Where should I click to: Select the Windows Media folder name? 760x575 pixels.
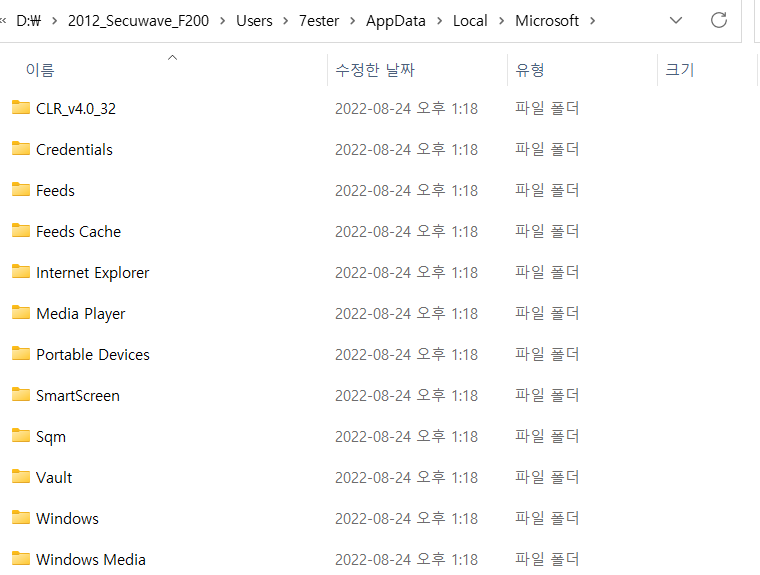pos(91,559)
